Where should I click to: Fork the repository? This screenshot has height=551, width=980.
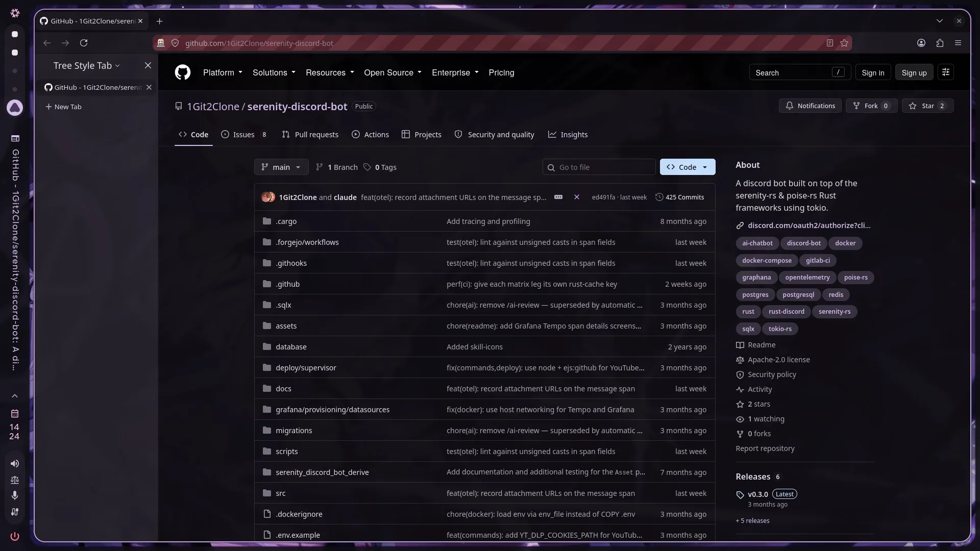(x=872, y=106)
